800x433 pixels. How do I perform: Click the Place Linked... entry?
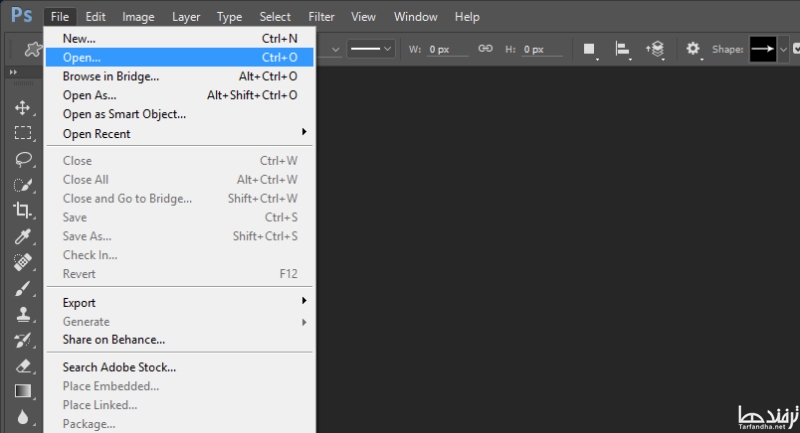180,405
